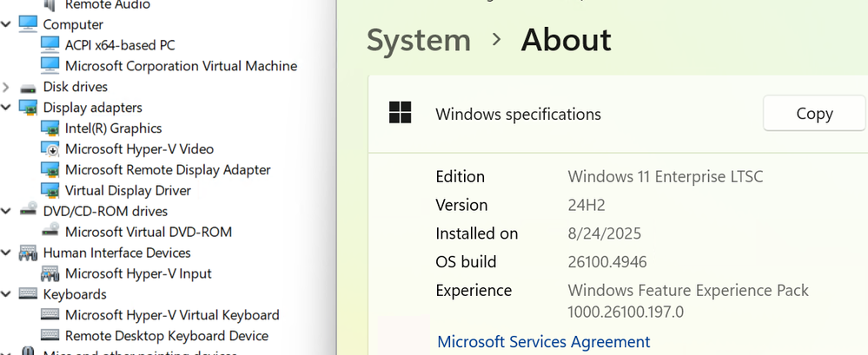Click the Microsoft Remote Display Adapter icon
Viewport: 868px width, 355px height.
(x=50, y=170)
